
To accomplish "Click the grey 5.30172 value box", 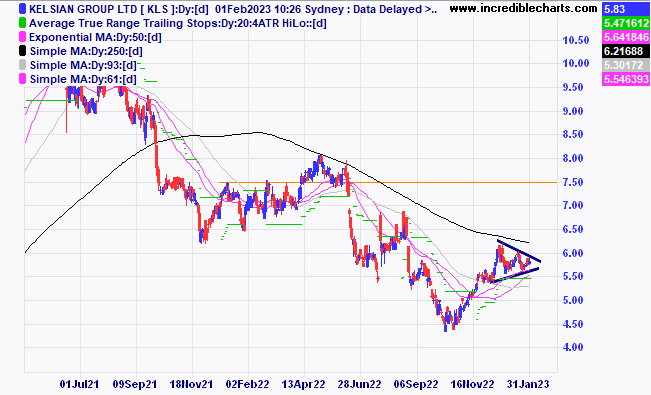I will coord(626,65).
